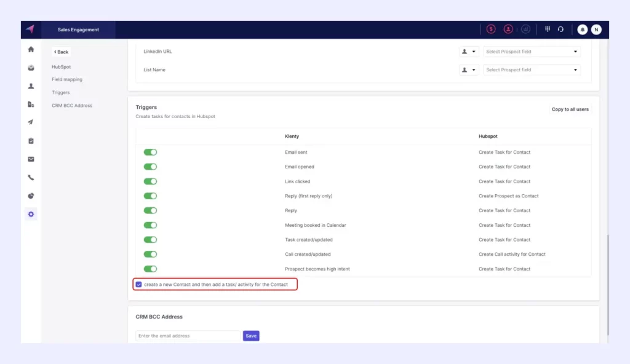This screenshot has height=364, width=630.
Task: Toggle Task created/updated trigger
Action: pos(150,240)
